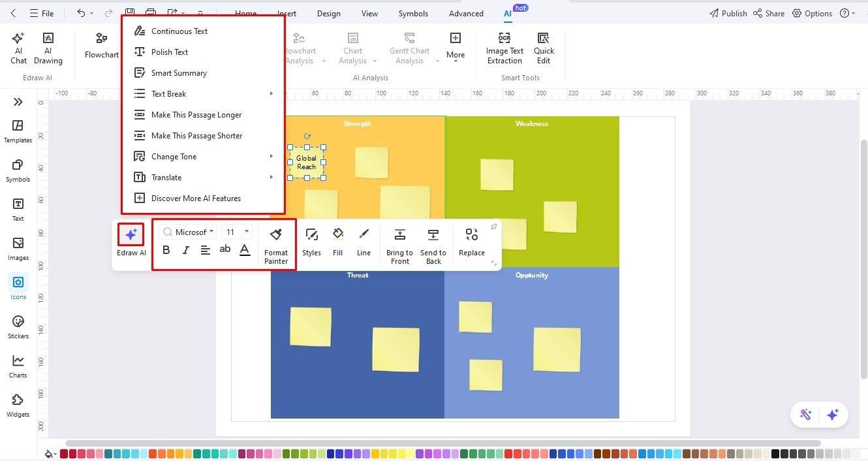Switch to the Advanced tab
868x461 pixels.
click(466, 13)
